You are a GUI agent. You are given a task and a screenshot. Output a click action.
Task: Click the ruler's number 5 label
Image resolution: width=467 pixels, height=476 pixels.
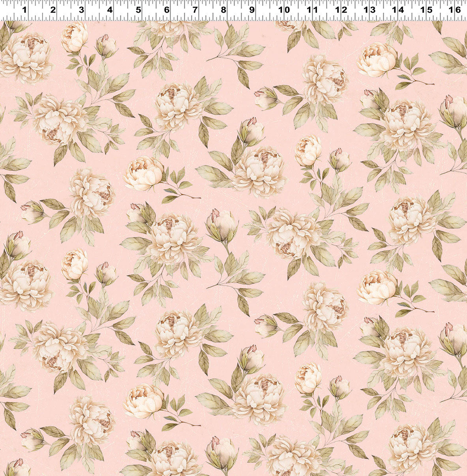pos(139,10)
